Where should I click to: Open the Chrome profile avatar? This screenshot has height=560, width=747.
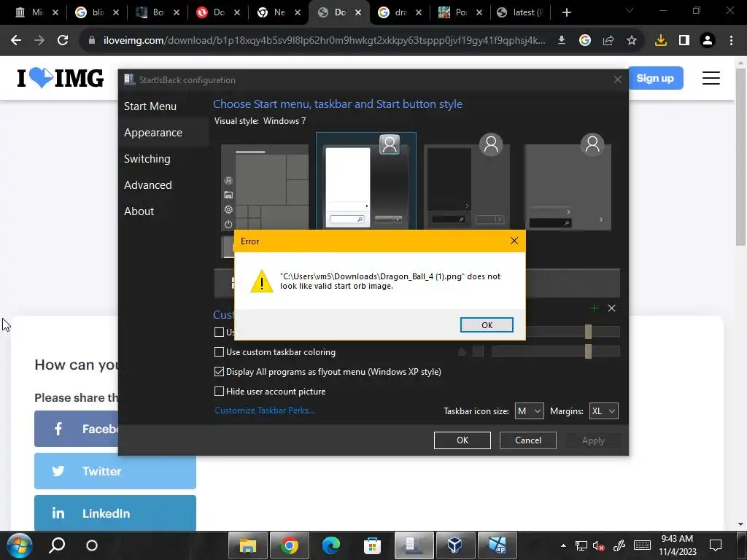(x=708, y=41)
